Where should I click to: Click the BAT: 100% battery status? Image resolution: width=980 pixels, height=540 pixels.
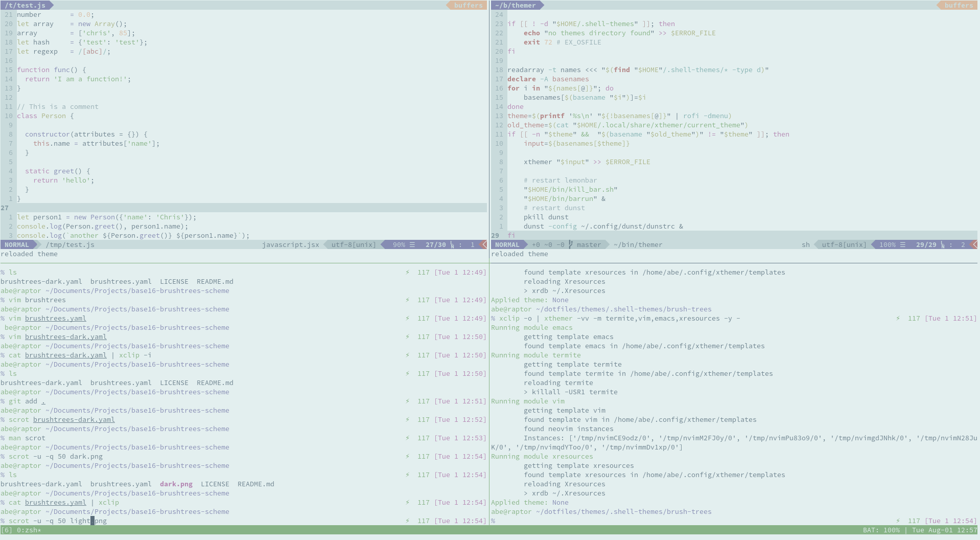pyautogui.click(x=881, y=530)
